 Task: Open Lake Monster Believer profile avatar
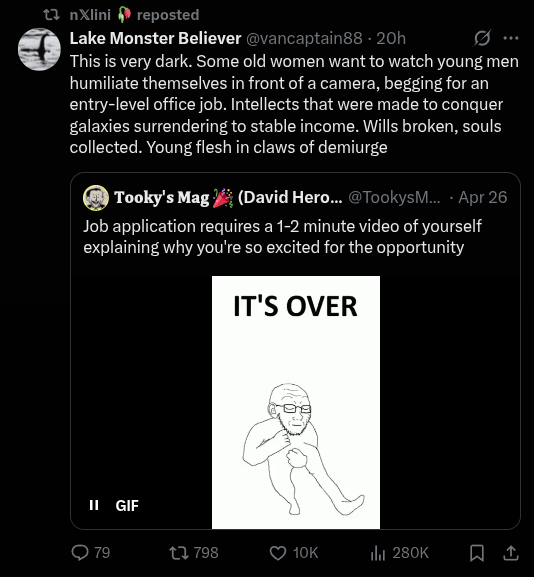pyautogui.click(x=39, y=49)
